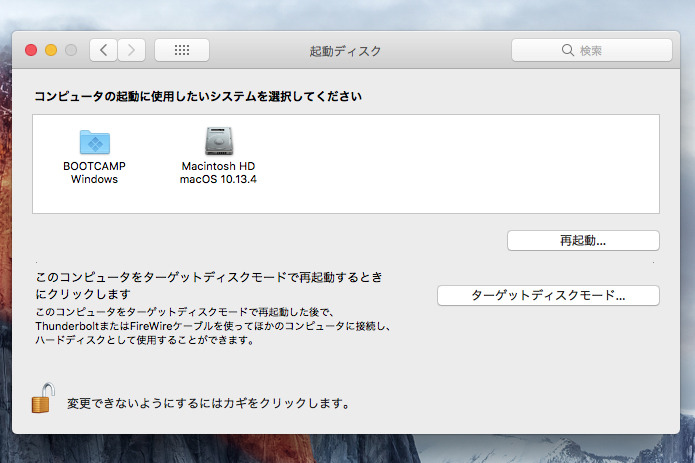Screen dimensions: 695x463
Task: Click the 再起動... restart button
Action: (583, 241)
